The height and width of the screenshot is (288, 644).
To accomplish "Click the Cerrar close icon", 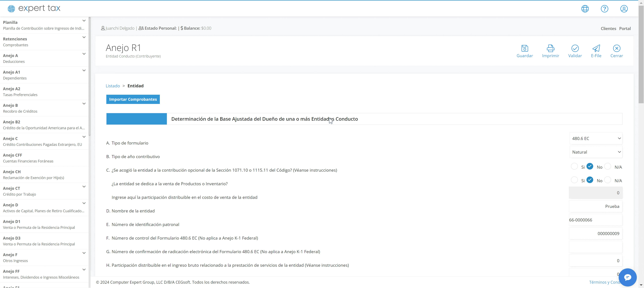I will (x=616, y=48).
